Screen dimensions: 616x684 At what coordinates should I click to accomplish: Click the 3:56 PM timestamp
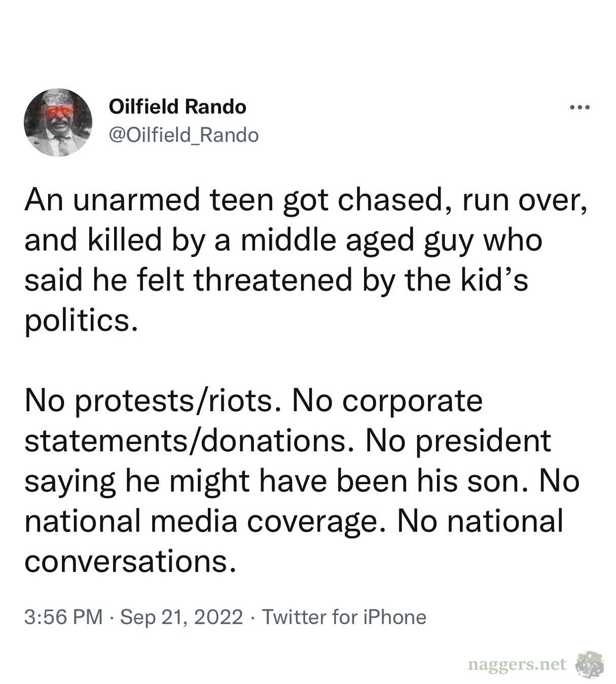point(63,617)
